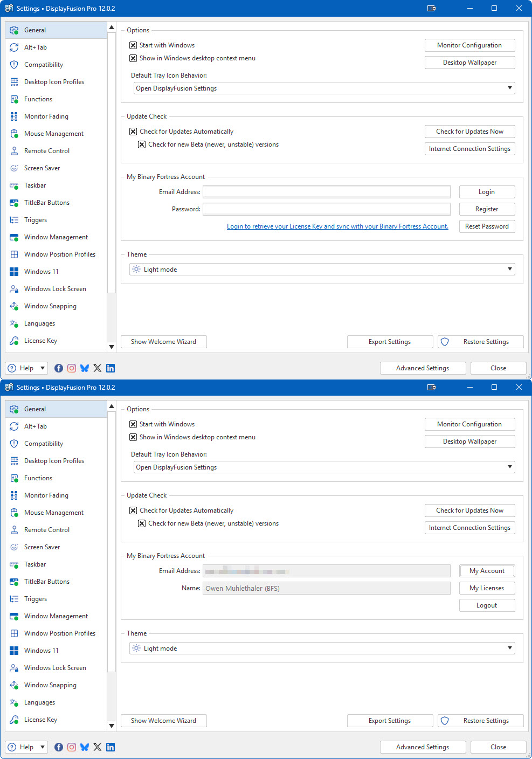Click the Bluesky butterfly icon in the signed-in window
Screen dimensions: 532x759
pyautogui.click(x=85, y=747)
